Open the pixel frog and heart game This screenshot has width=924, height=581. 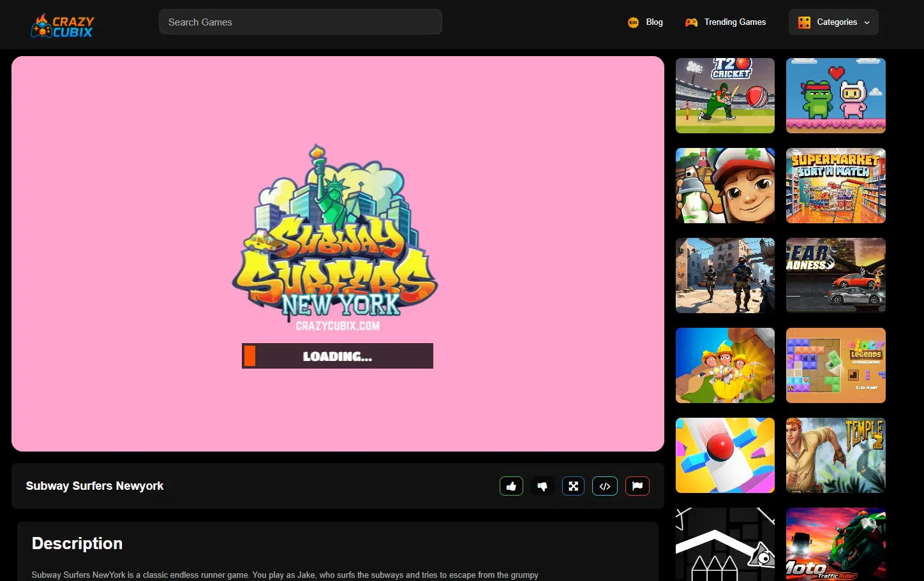836,96
